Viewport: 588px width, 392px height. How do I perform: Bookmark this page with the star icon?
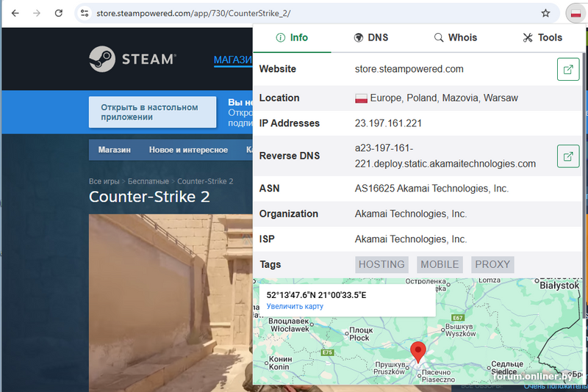[x=545, y=13]
